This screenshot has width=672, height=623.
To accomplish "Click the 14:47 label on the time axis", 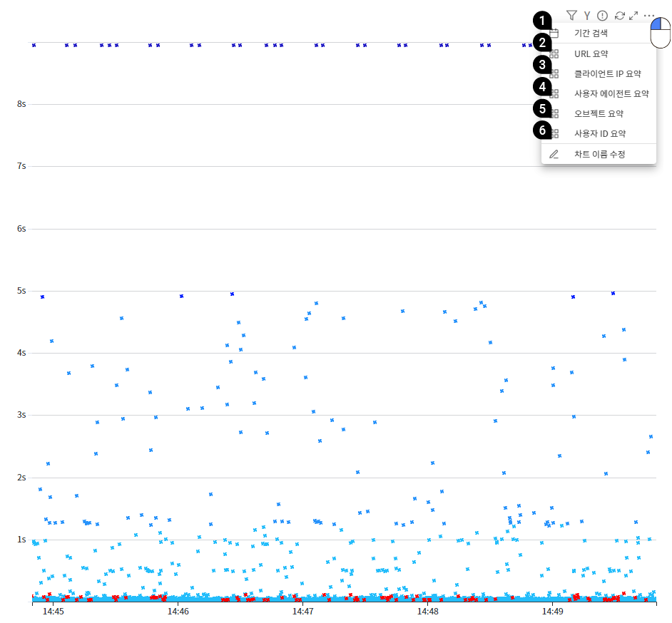I will coord(302,612).
